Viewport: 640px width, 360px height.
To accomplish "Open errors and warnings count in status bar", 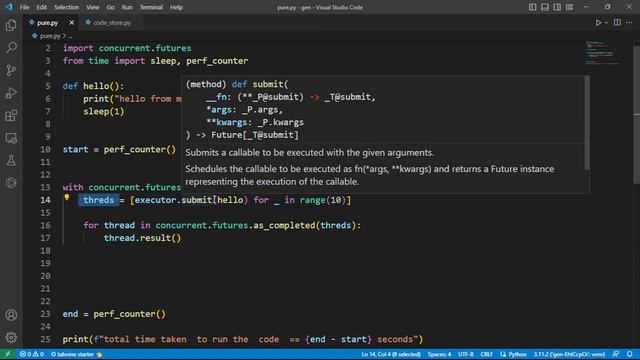I will click(x=32, y=354).
